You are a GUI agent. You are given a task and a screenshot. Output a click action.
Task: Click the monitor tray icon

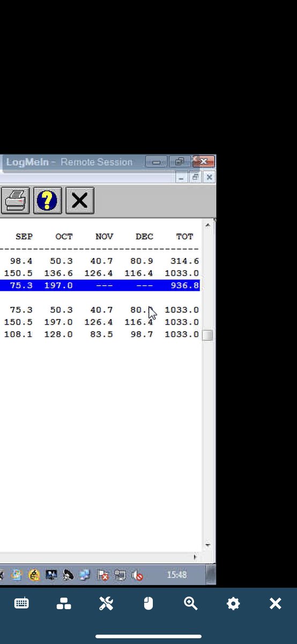(51, 575)
